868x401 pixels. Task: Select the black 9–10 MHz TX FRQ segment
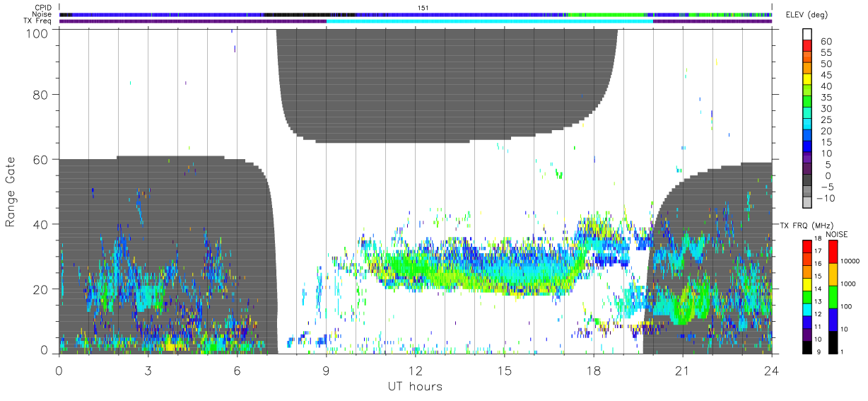pyautogui.click(x=807, y=347)
